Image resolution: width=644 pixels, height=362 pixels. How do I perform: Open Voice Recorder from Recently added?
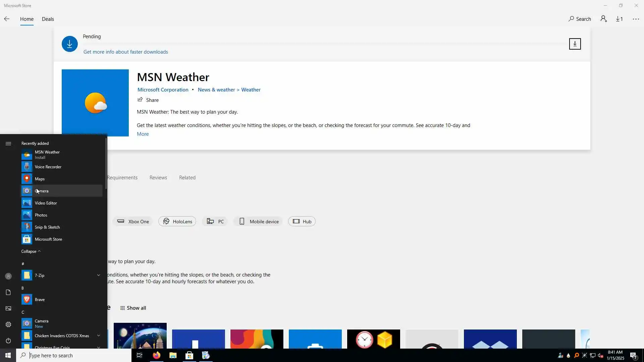tap(48, 167)
